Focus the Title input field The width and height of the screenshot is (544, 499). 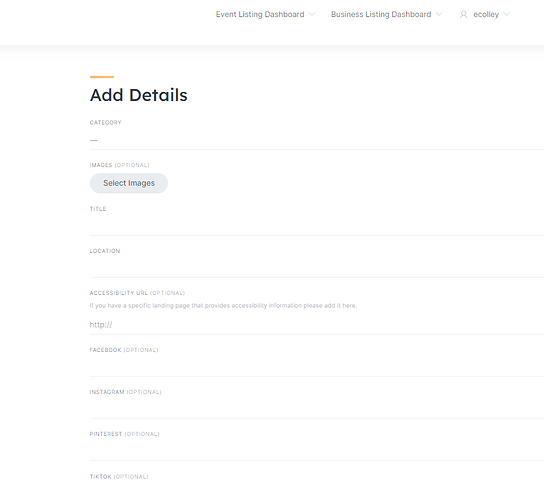[x=317, y=226]
